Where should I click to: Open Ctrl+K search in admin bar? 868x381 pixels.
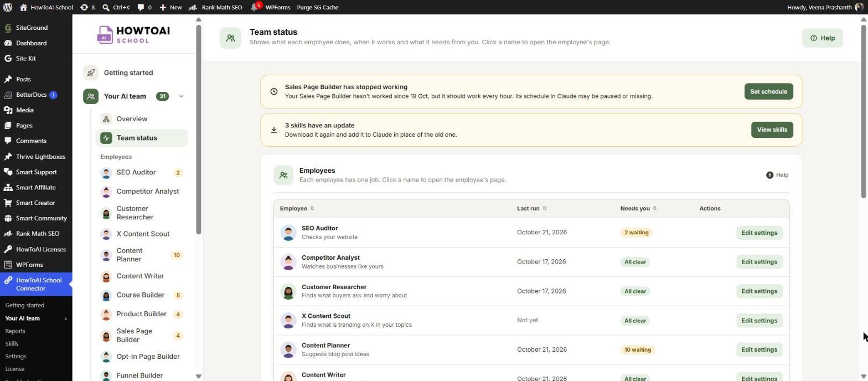click(x=116, y=7)
